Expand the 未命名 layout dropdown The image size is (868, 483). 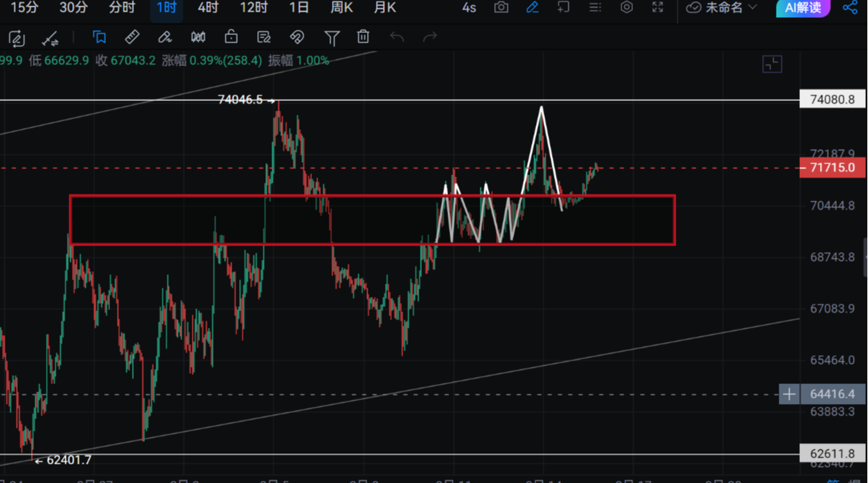[x=722, y=8]
